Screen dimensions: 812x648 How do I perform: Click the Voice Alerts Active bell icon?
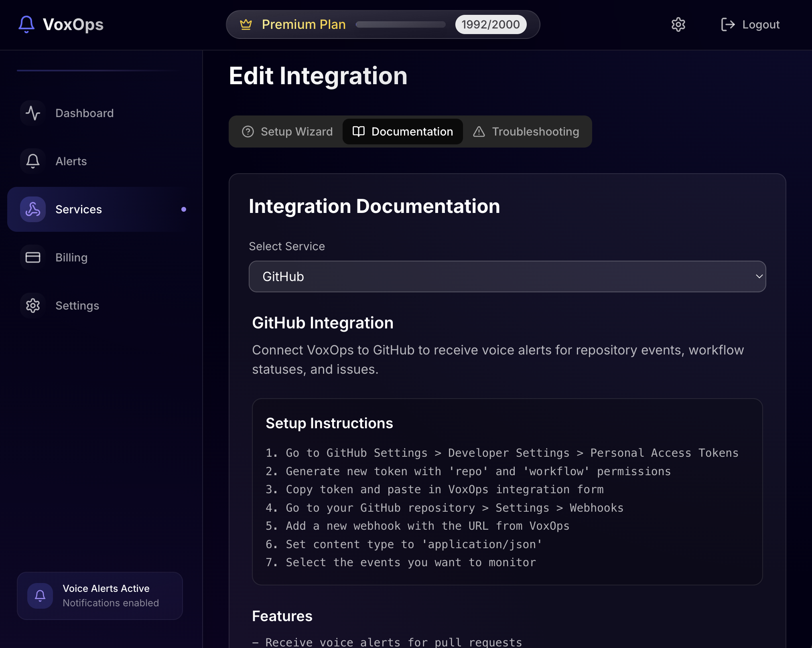(40, 595)
